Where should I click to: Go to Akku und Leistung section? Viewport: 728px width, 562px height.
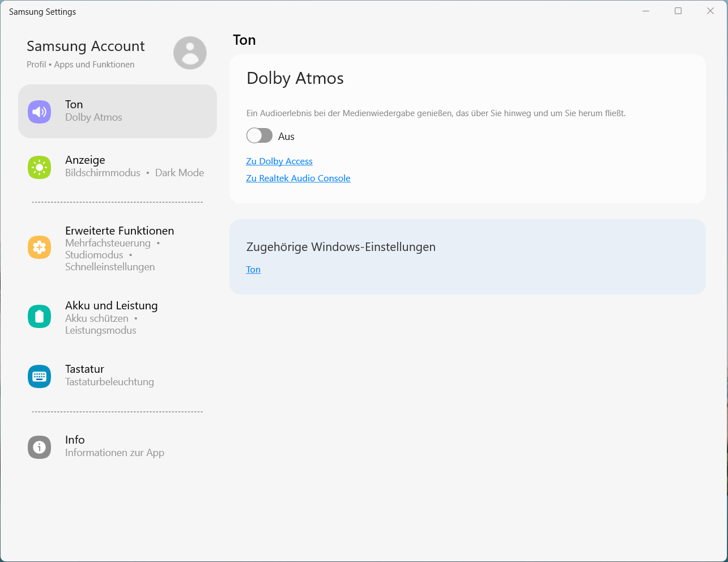pyautogui.click(x=111, y=306)
